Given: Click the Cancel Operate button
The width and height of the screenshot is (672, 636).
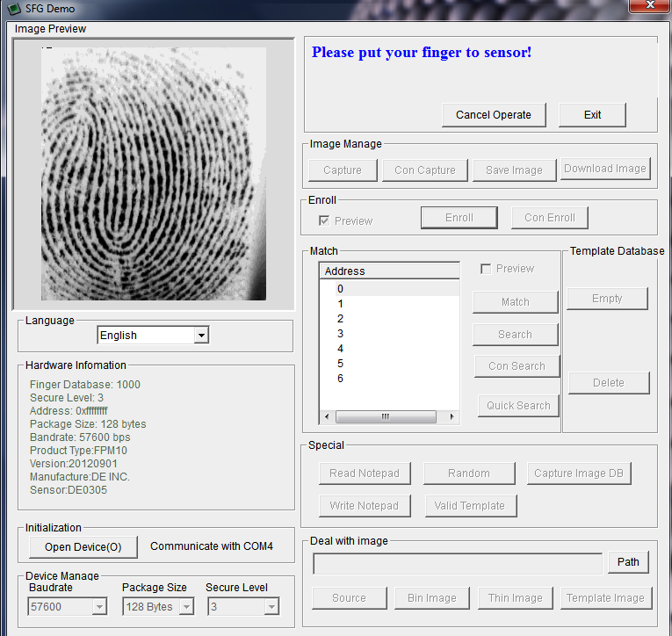Looking at the screenshot, I should tap(494, 115).
